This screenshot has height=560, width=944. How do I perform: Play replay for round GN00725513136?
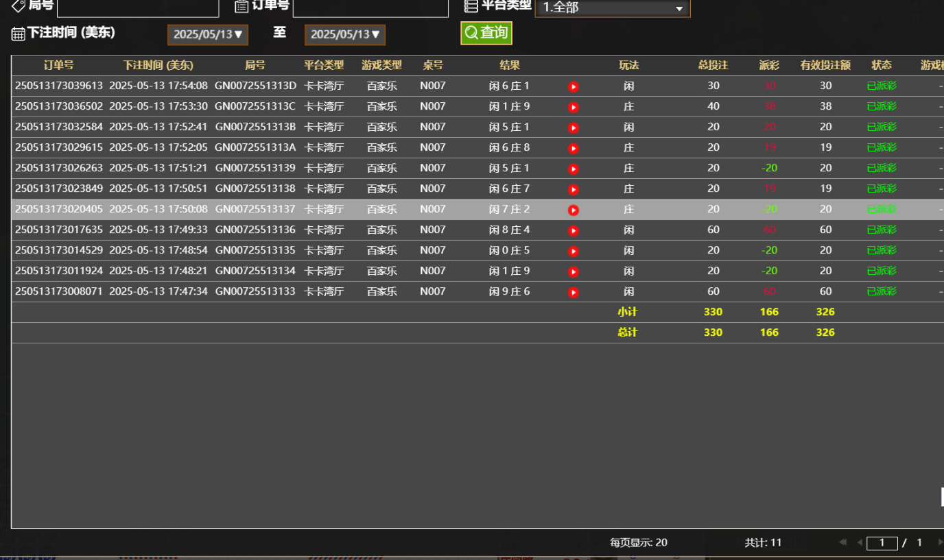574,230
